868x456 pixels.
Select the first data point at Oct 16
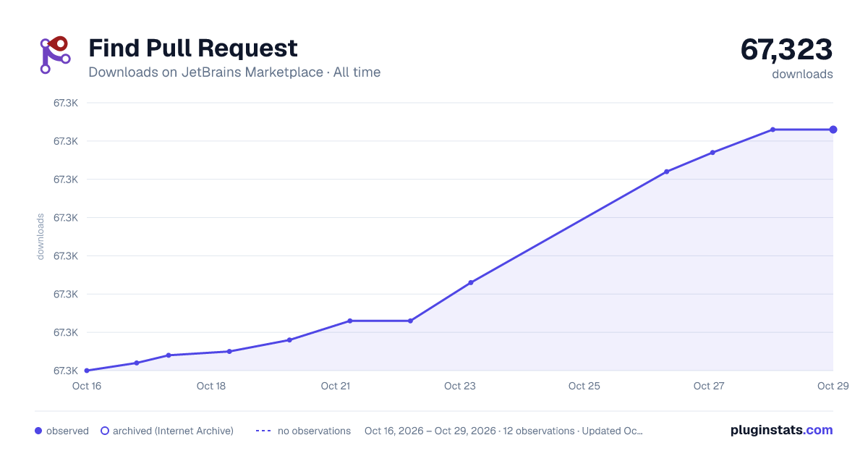(x=87, y=371)
